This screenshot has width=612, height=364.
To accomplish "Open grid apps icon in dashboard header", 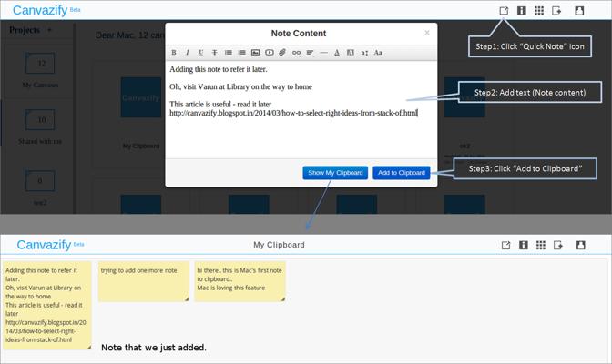I will coord(539,11).
